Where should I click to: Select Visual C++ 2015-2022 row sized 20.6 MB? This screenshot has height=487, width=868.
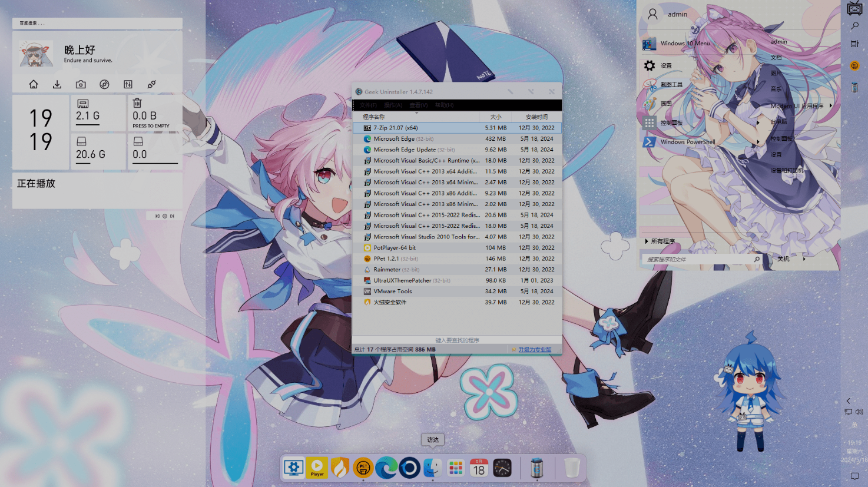click(457, 215)
